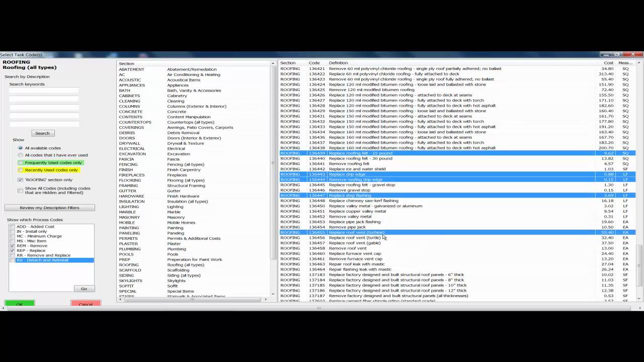Image resolution: width=644 pixels, height=362 pixels.
Task: Check RR - Remove and Replace process code
Action: [x=13, y=255]
